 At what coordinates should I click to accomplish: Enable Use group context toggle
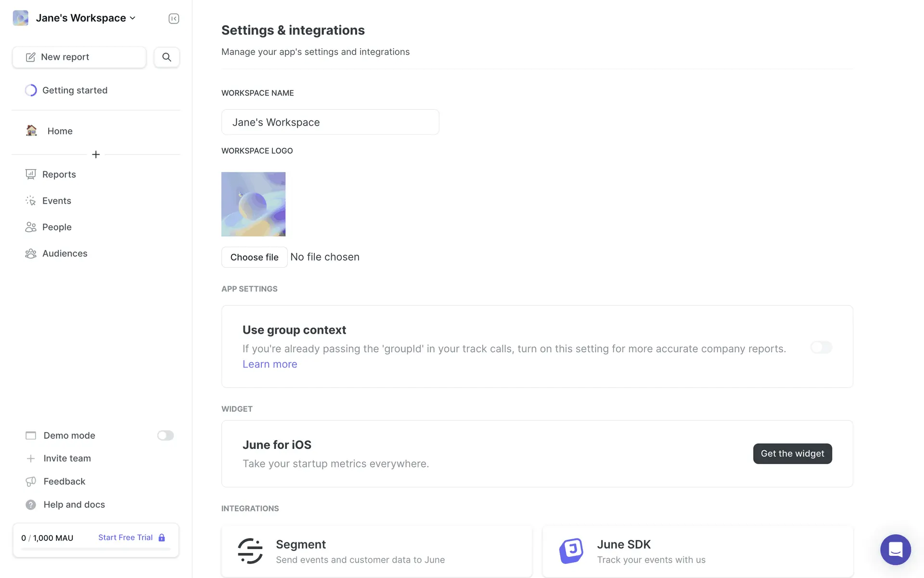821,347
